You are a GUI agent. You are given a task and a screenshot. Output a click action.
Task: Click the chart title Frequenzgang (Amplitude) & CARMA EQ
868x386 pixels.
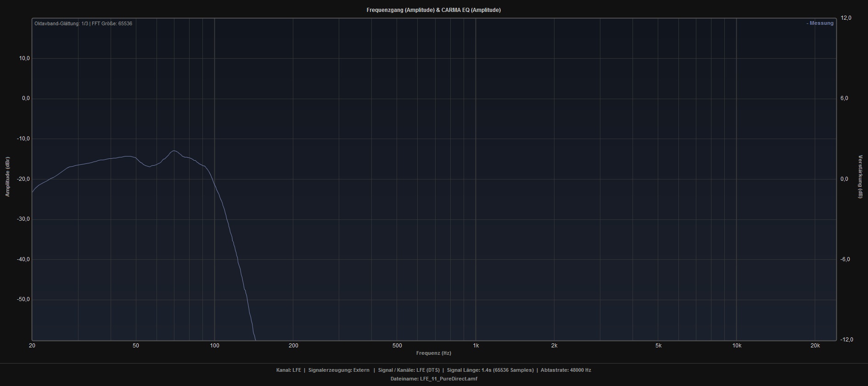433,10
